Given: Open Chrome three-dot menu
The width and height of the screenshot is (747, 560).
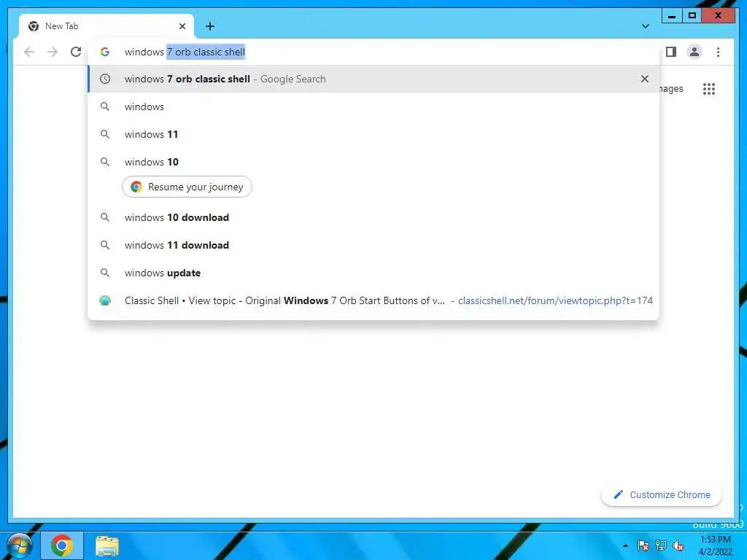Looking at the screenshot, I should (x=718, y=52).
